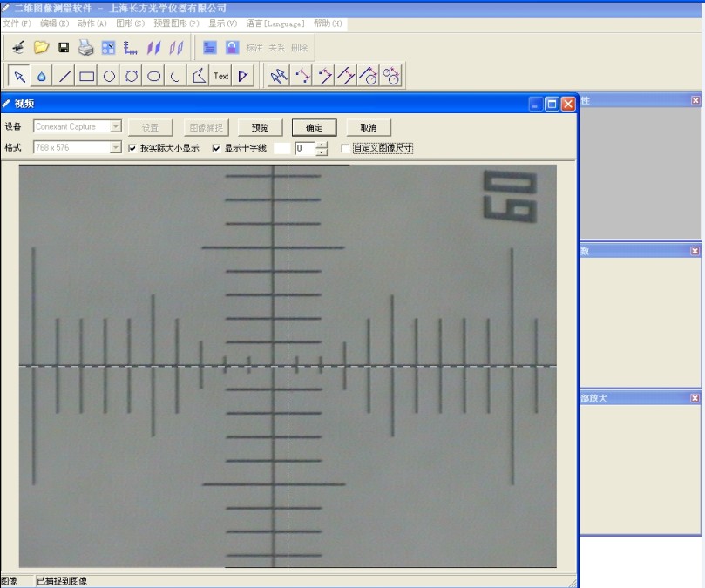
Task: Open the 语言[Language] menu
Action: coord(275,24)
